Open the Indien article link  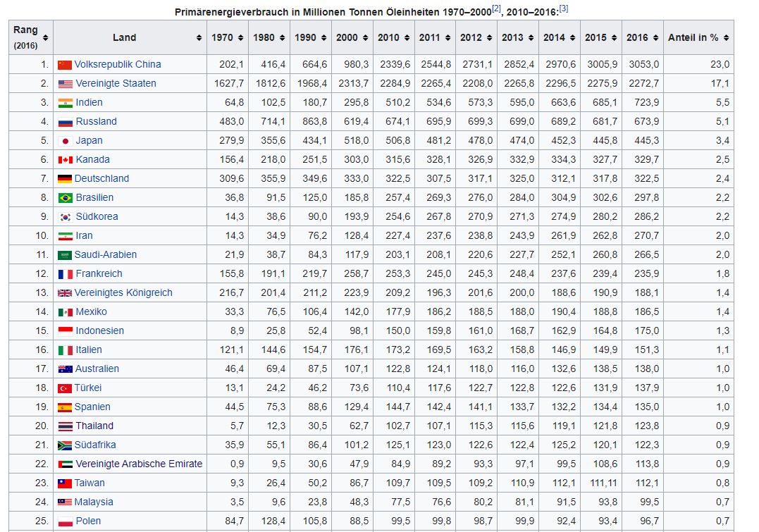pos(89,102)
